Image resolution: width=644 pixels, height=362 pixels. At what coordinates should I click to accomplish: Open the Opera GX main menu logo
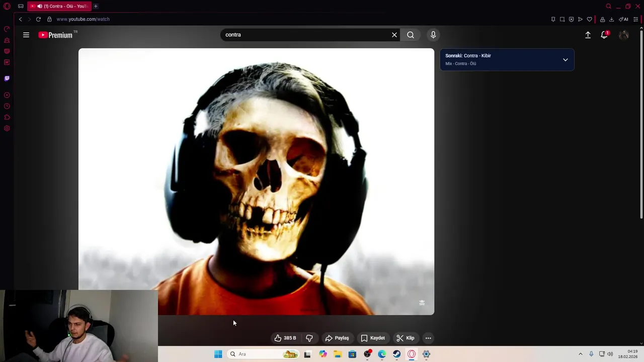7,7
